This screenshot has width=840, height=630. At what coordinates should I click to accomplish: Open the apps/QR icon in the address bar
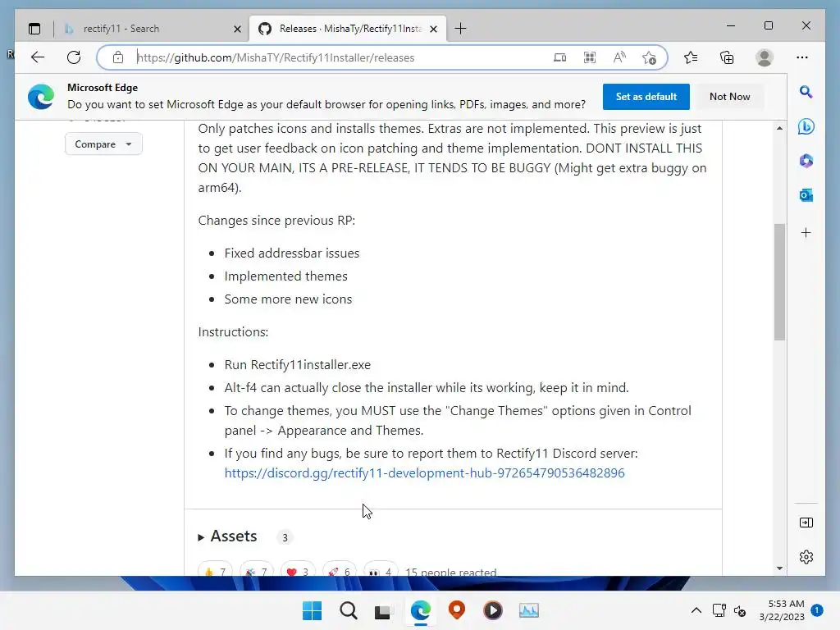coord(590,57)
